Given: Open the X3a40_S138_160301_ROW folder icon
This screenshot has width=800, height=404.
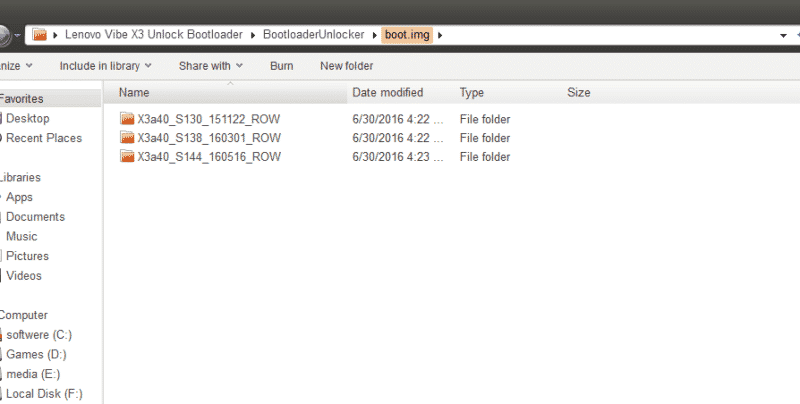Looking at the screenshot, I should pyautogui.click(x=127, y=138).
